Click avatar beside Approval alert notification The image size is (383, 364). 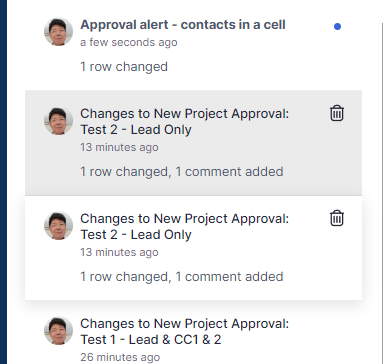click(x=58, y=32)
